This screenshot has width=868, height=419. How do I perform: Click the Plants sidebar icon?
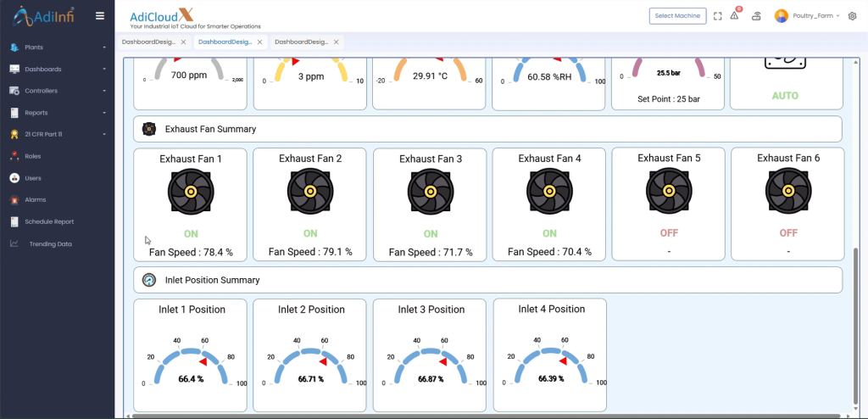pos(14,47)
